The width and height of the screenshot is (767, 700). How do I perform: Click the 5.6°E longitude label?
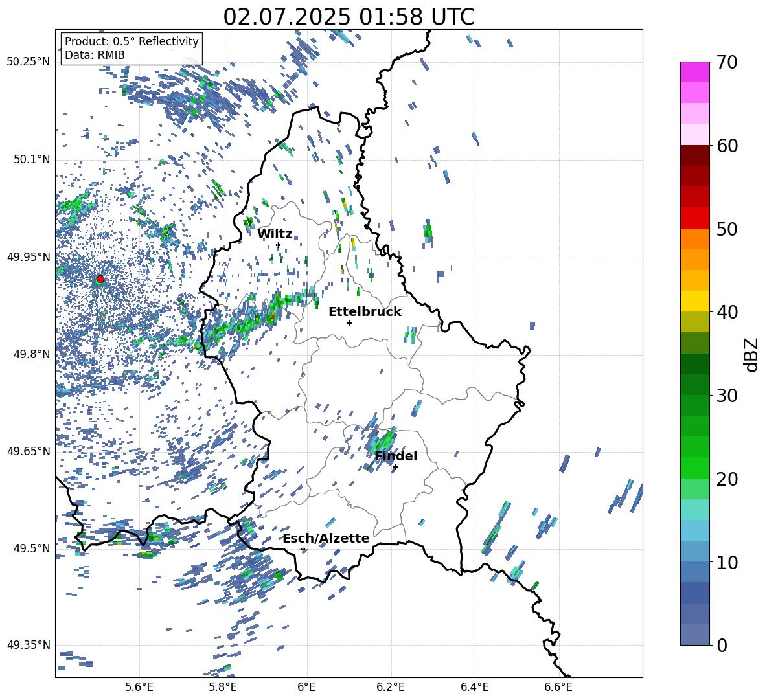click(x=139, y=687)
